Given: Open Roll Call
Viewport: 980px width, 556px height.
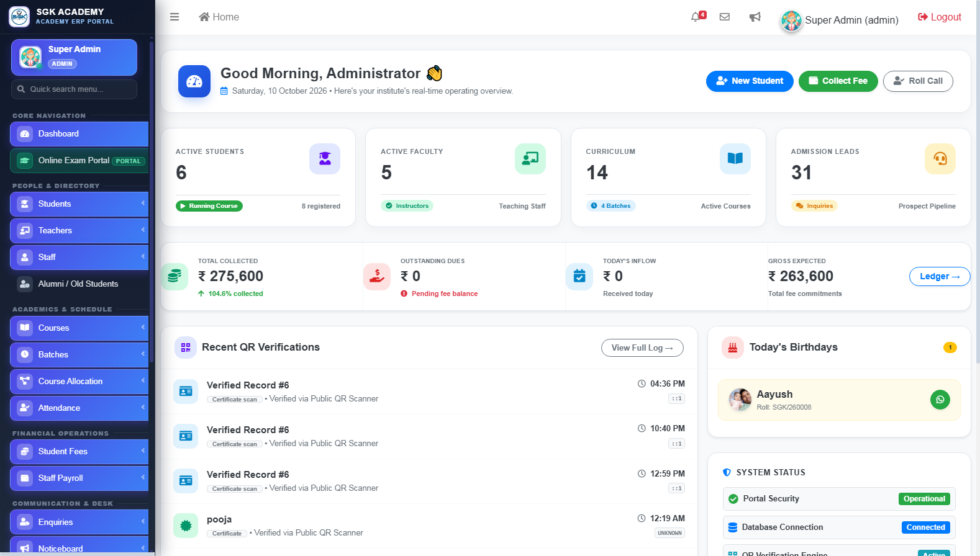Looking at the screenshot, I should click(918, 81).
